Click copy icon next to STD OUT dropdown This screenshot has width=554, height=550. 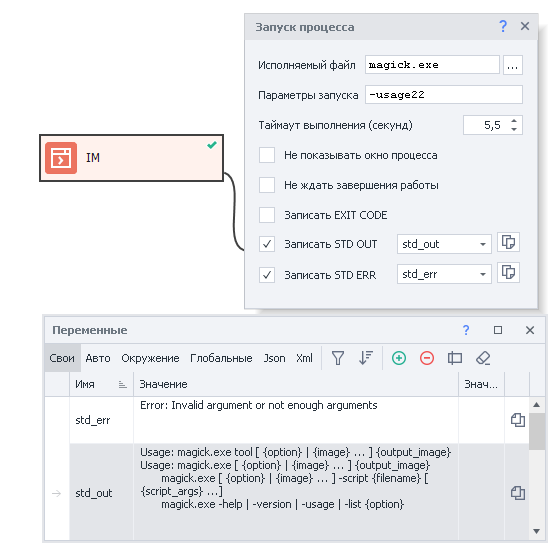508,242
